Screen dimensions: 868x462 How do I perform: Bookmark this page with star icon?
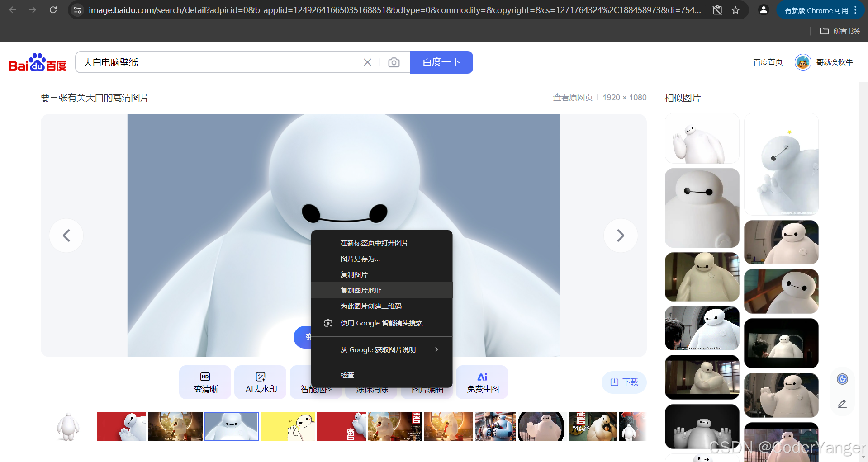point(735,10)
